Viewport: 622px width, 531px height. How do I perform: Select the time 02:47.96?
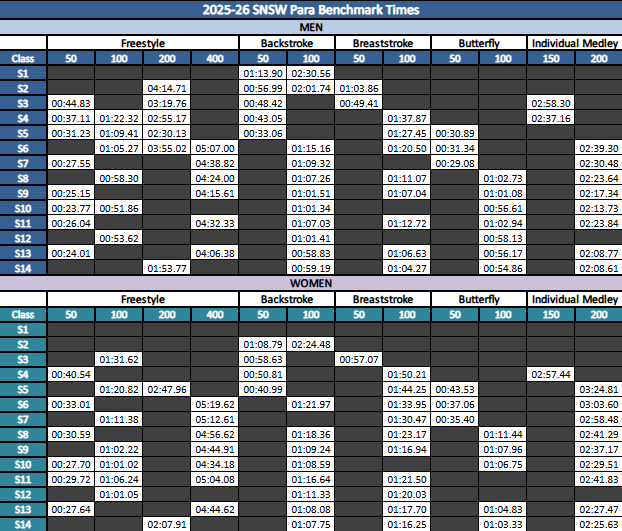tap(167, 389)
